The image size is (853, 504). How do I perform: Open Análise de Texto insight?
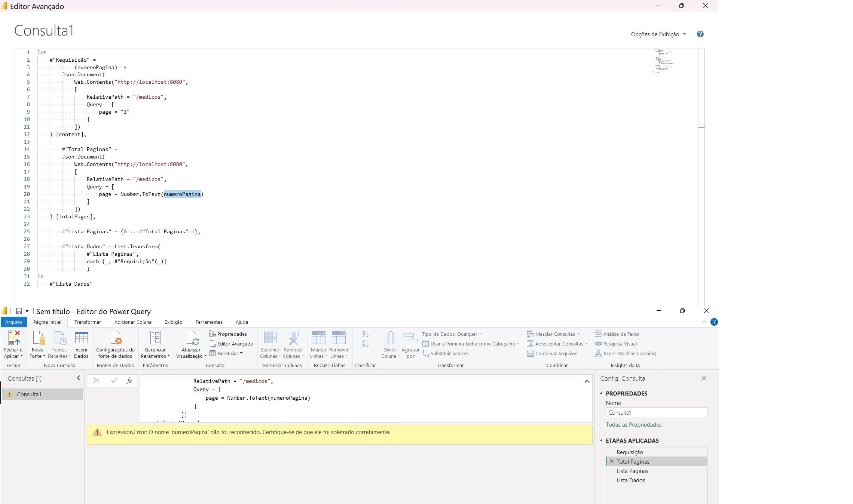point(617,334)
